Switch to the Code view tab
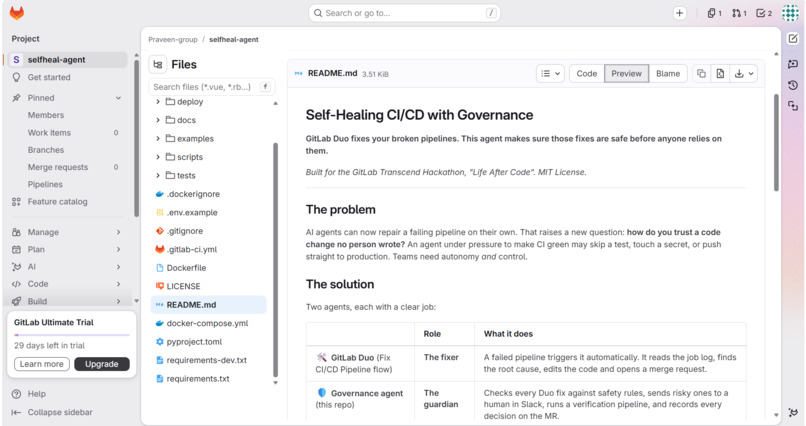Screen dimensions: 806x426 click(x=587, y=73)
